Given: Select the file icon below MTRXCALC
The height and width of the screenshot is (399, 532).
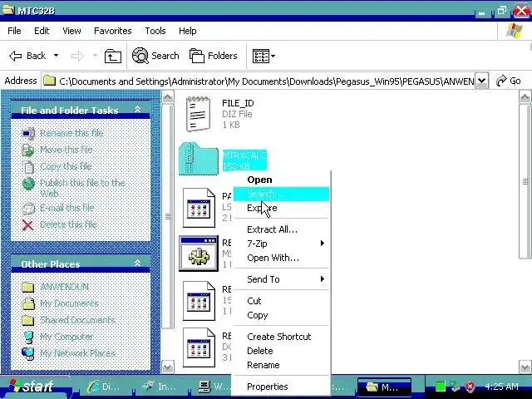Looking at the screenshot, I should coord(199,208).
